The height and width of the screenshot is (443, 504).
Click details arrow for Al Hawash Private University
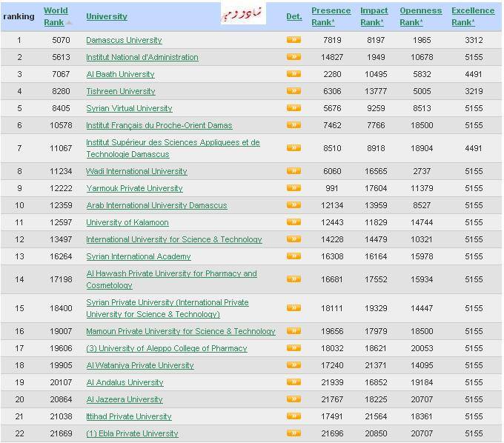294,279
